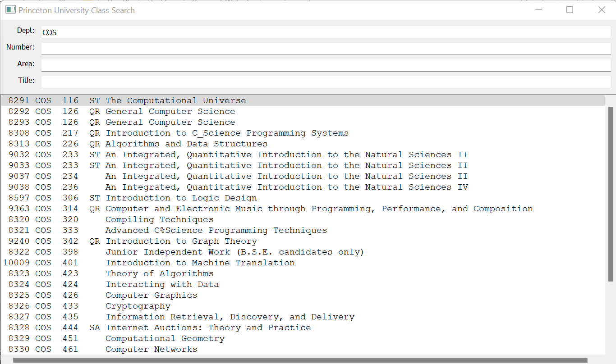The image size is (616, 364).
Task: Select first General Computer Science row 8292
Action: coord(303,111)
